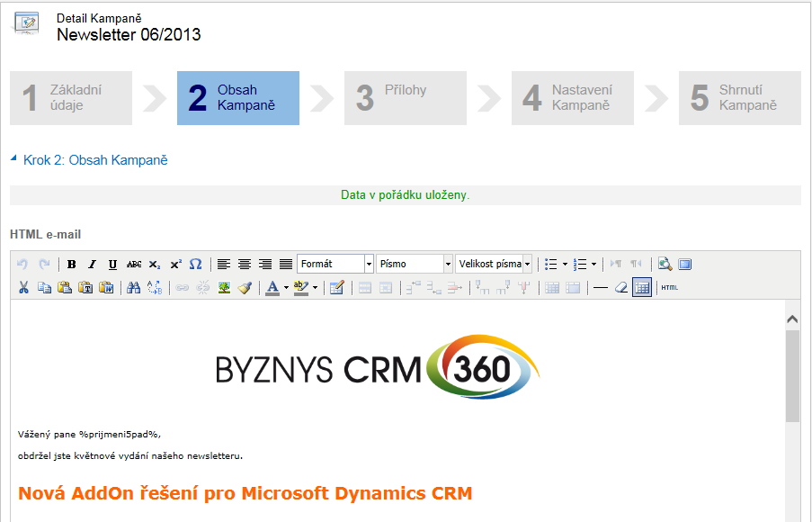The width and height of the screenshot is (812, 522).
Task: Click the editor vertical scrollbar thumb
Action: click(792, 376)
